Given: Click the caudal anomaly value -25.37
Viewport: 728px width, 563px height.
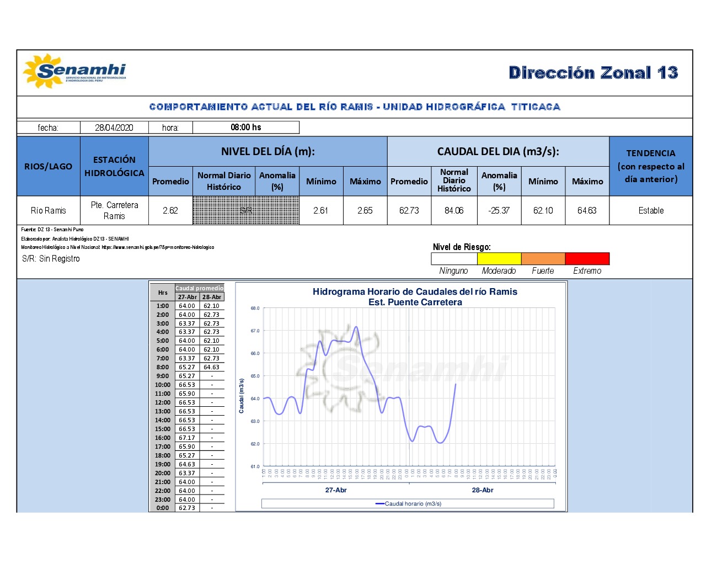Looking at the screenshot, I should (499, 210).
